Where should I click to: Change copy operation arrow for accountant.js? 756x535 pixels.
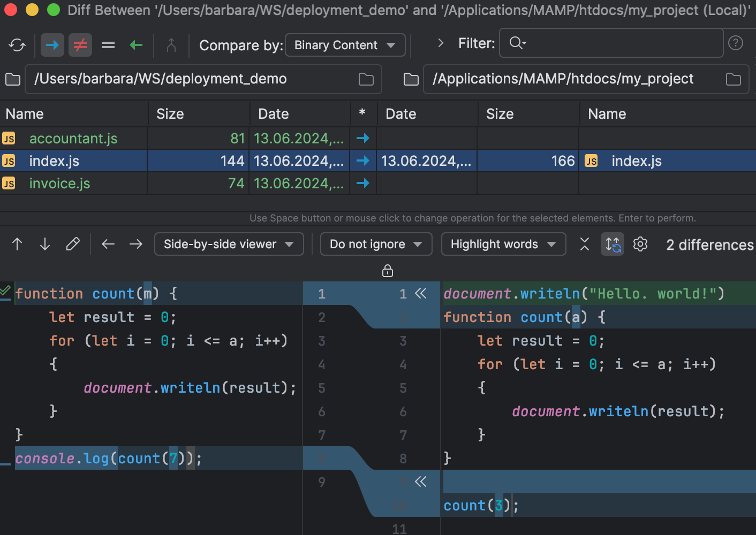[363, 139]
